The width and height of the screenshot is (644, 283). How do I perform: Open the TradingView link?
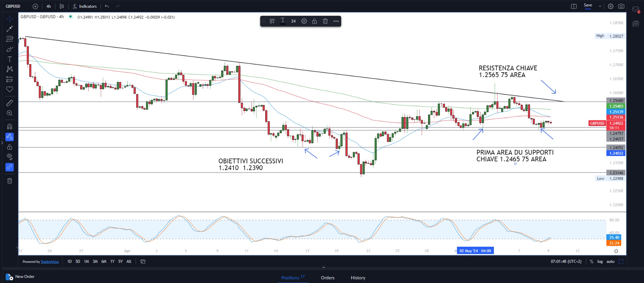(50, 262)
